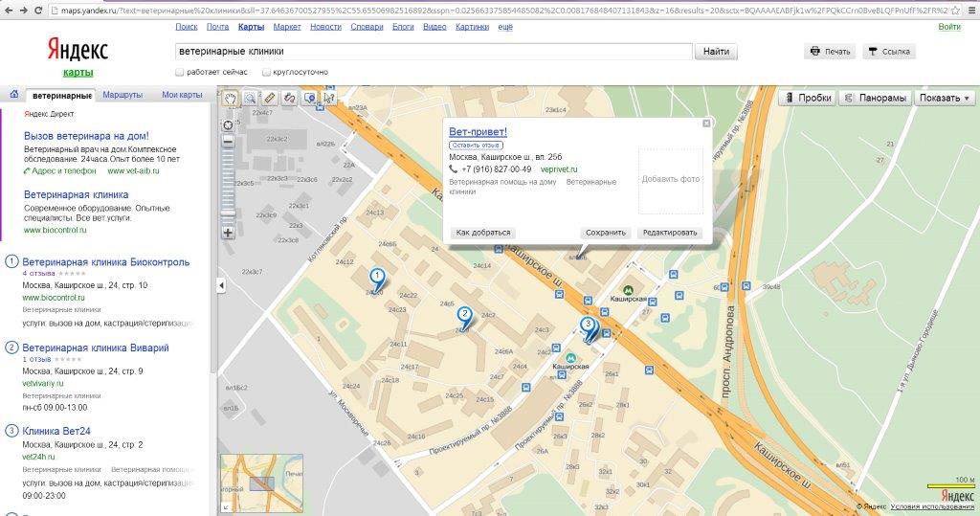Click the locate-me crosshair icon

click(228, 125)
